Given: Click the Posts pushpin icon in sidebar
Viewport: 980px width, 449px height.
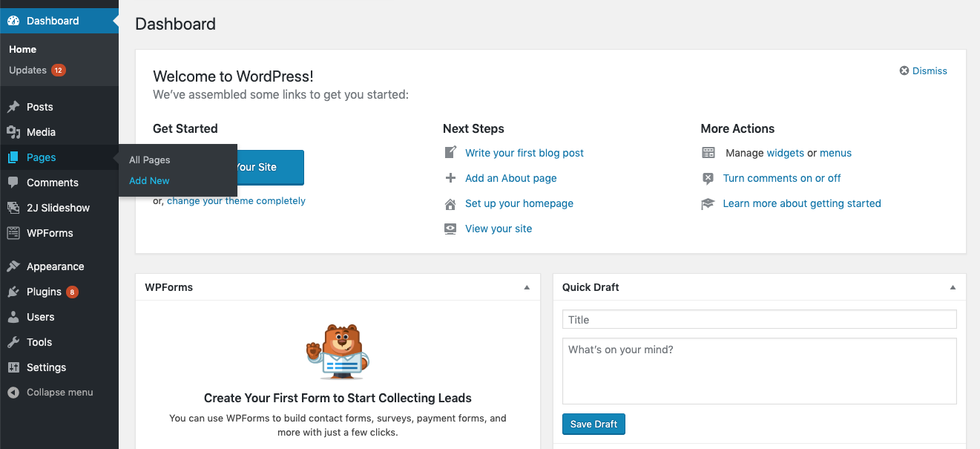Looking at the screenshot, I should pyautogui.click(x=13, y=107).
